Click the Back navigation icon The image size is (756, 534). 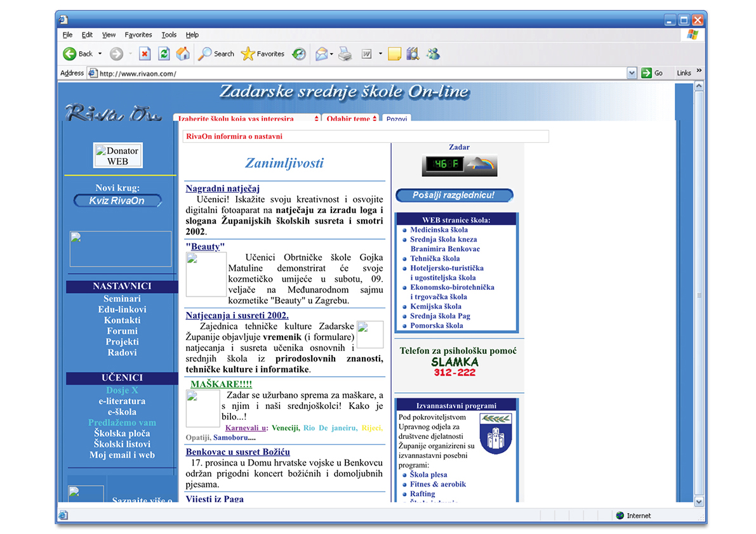pos(71,53)
